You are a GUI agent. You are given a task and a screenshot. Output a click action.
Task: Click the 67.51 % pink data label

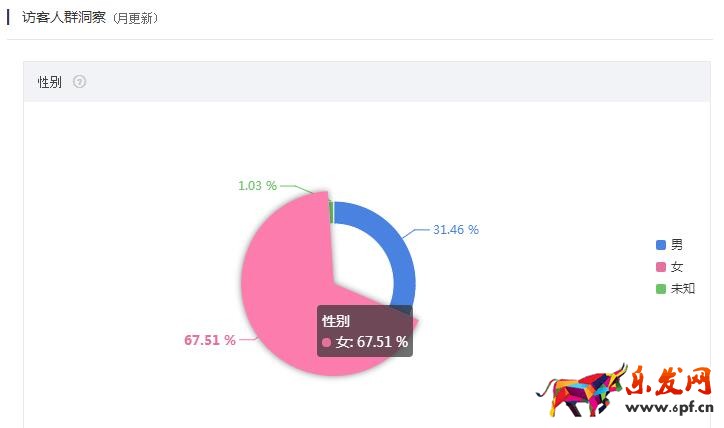point(210,340)
